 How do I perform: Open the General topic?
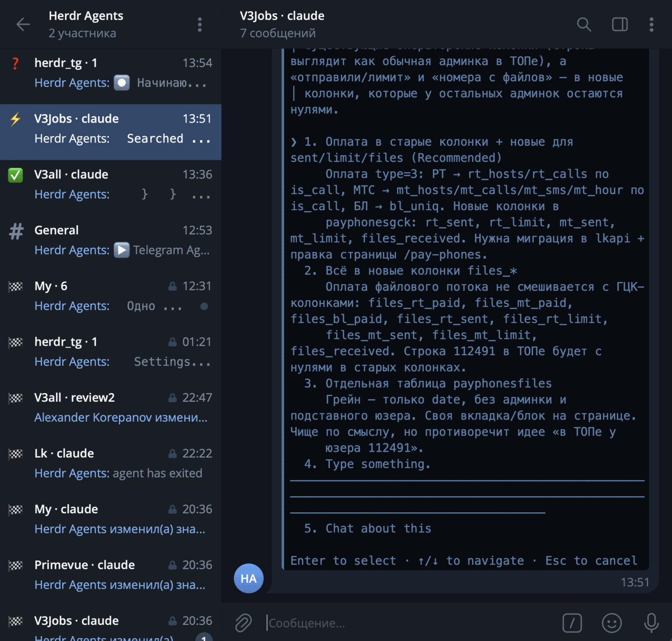point(110,243)
